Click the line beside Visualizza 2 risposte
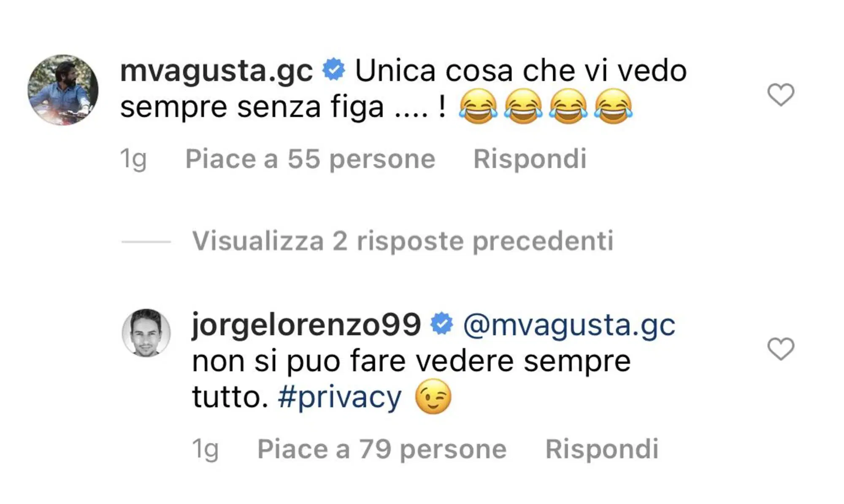844x504 pixels. (x=146, y=242)
